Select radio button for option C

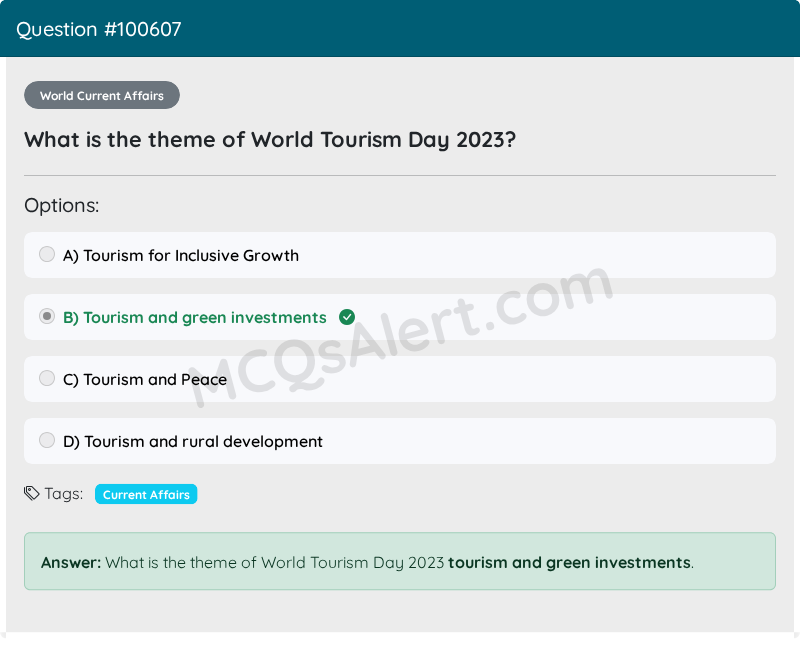(x=47, y=378)
